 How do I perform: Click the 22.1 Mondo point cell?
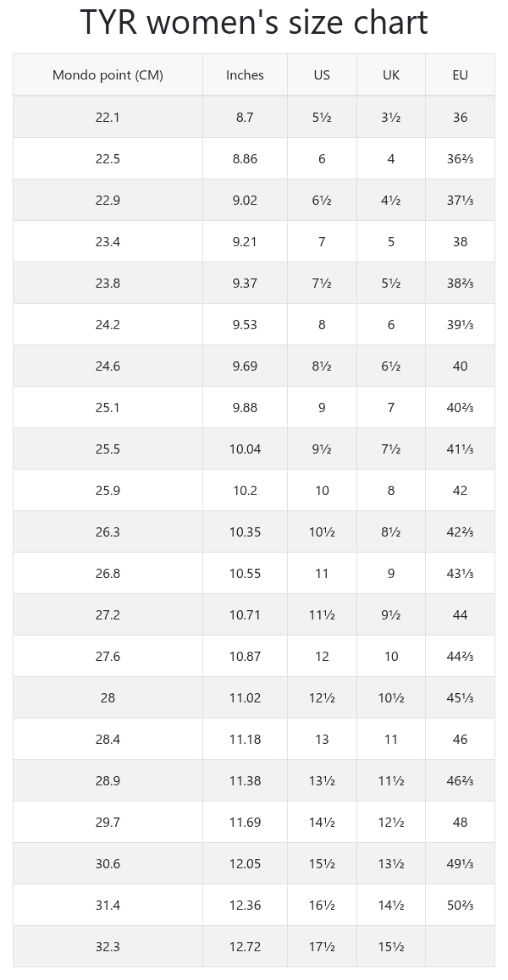click(108, 118)
